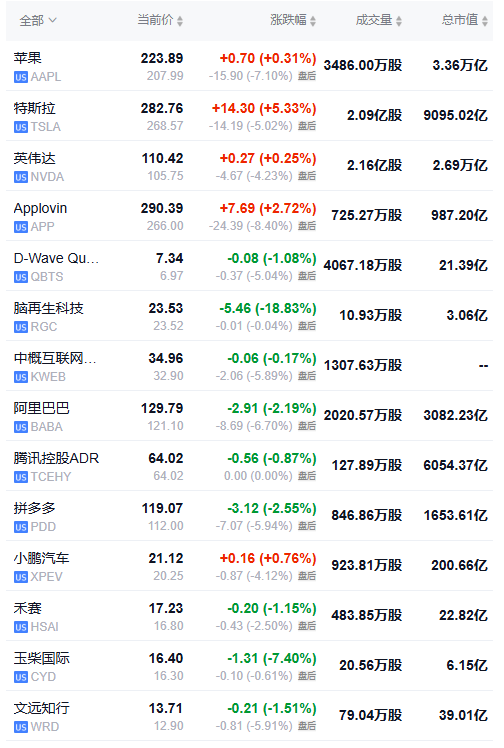
Task: Open the 全部 filter dropdown
Action: click(38, 21)
